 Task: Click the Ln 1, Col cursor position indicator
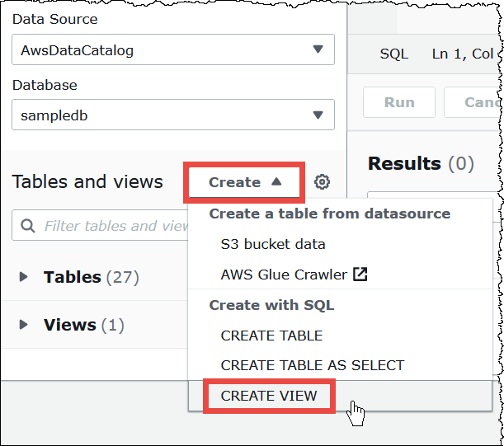click(x=464, y=54)
